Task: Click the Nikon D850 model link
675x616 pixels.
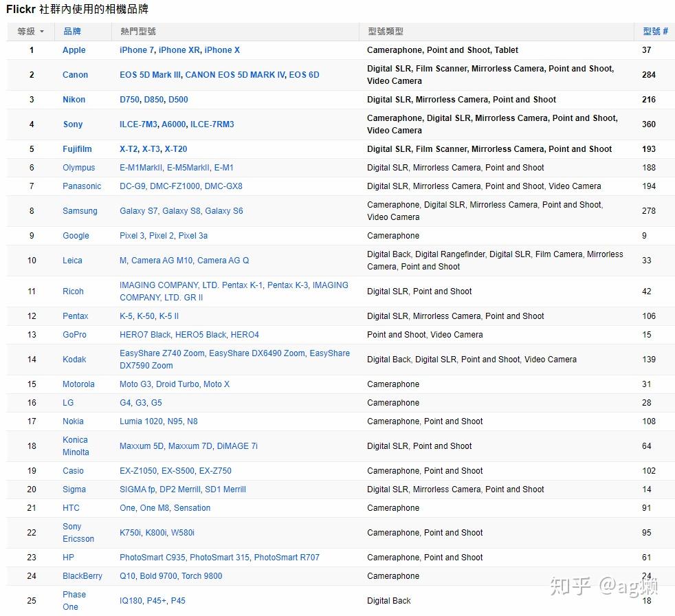Action: point(153,100)
